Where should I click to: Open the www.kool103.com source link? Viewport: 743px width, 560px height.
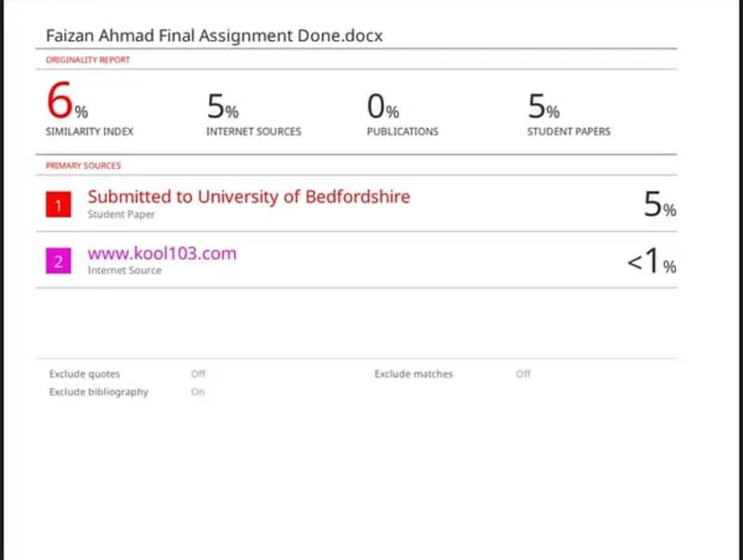point(162,254)
